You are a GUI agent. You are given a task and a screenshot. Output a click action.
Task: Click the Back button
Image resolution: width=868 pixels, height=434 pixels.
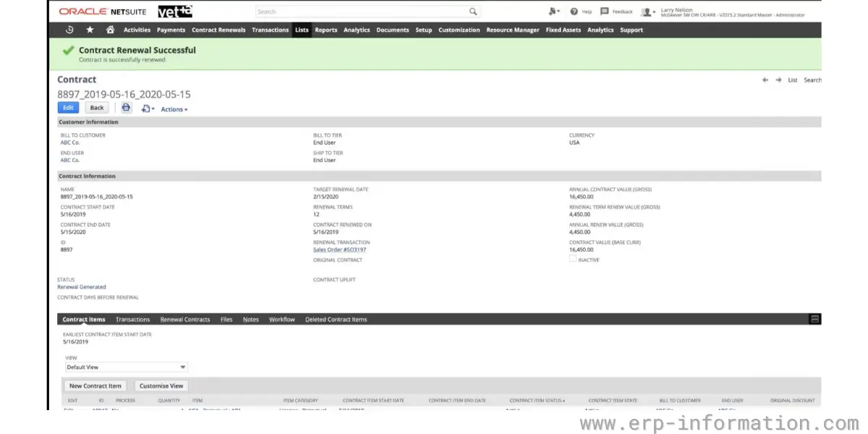point(97,108)
